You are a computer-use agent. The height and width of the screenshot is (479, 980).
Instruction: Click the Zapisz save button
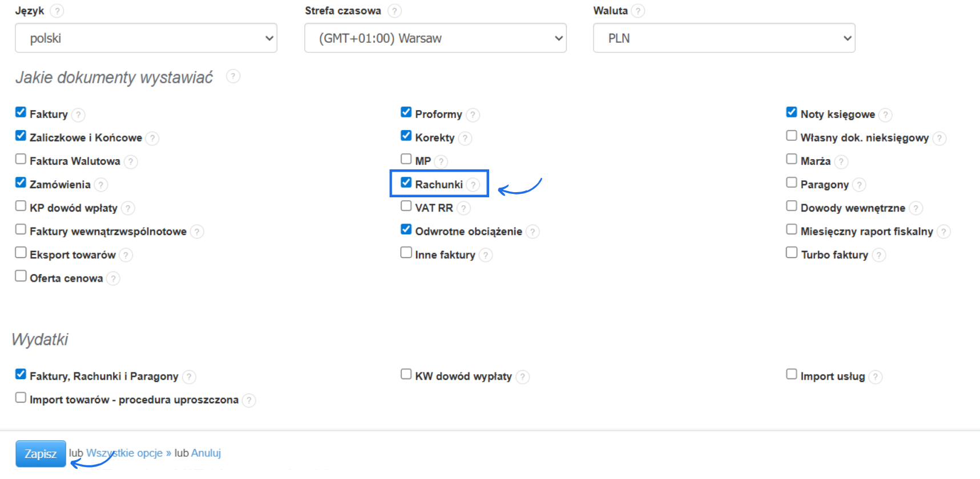(x=41, y=454)
